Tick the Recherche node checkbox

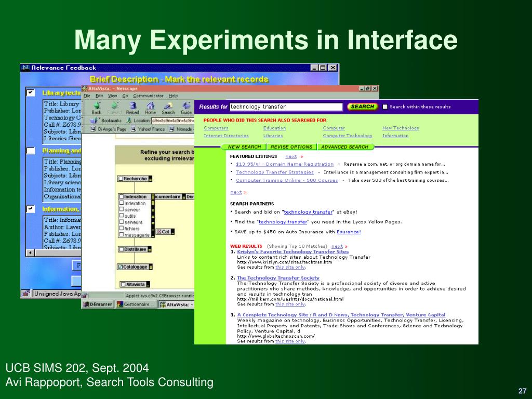tap(121, 179)
